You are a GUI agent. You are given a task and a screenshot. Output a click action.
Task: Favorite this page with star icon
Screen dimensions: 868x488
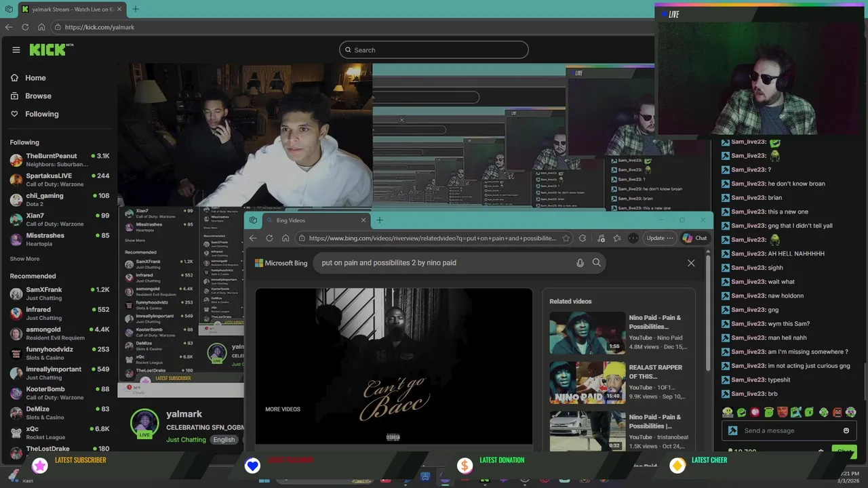click(566, 238)
